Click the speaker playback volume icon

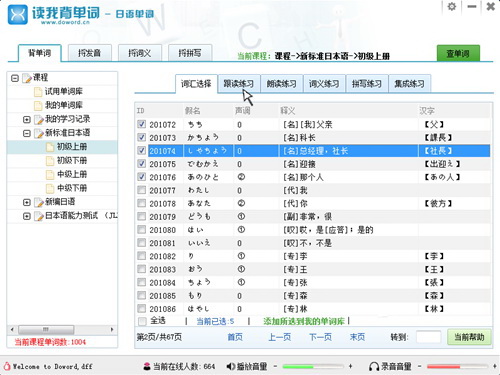coord(230,366)
